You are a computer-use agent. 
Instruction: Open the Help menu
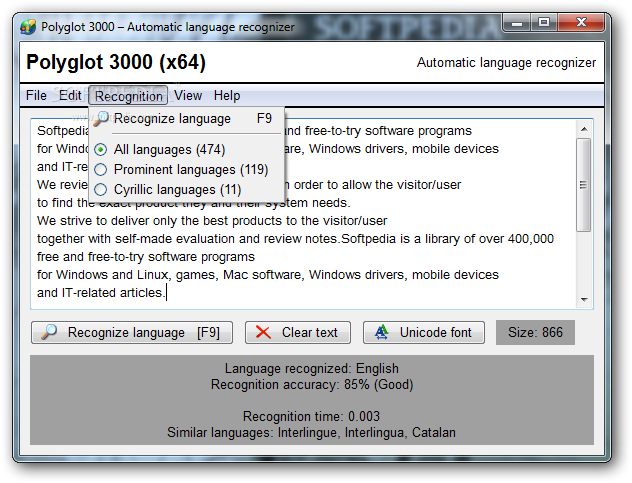click(x=227, y=96)
